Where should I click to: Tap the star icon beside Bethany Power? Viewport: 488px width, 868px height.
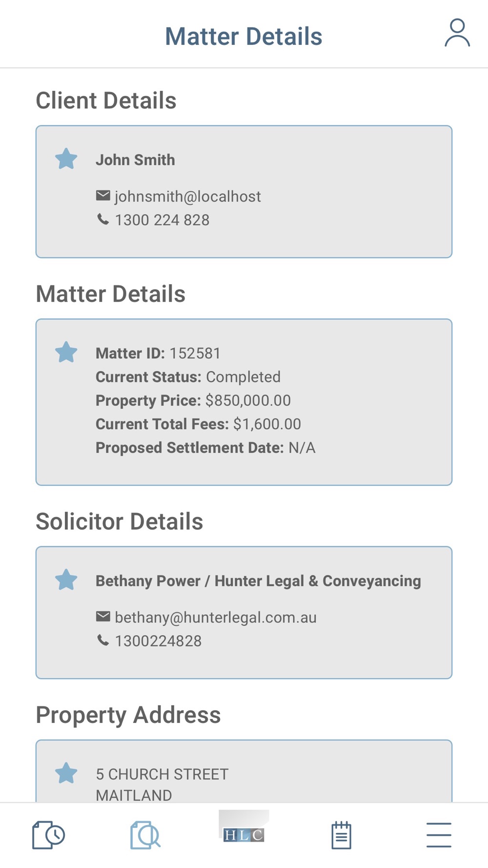(66, 579)
